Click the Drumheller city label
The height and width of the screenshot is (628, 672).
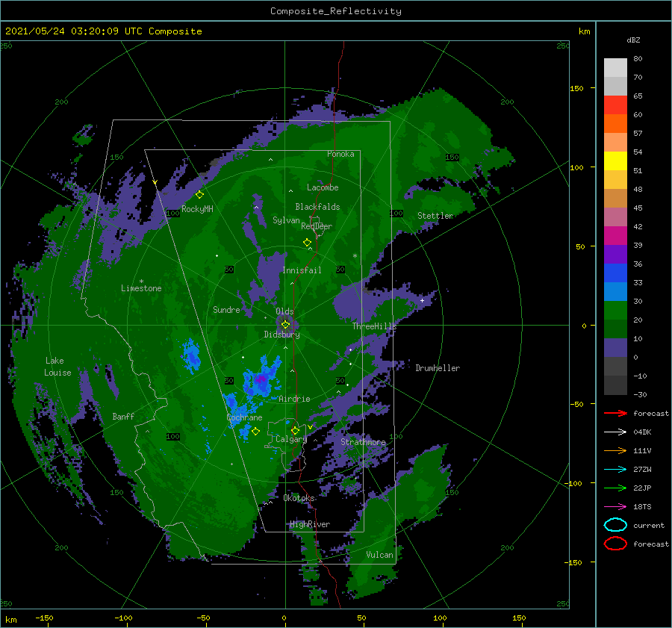coord(438,368)
